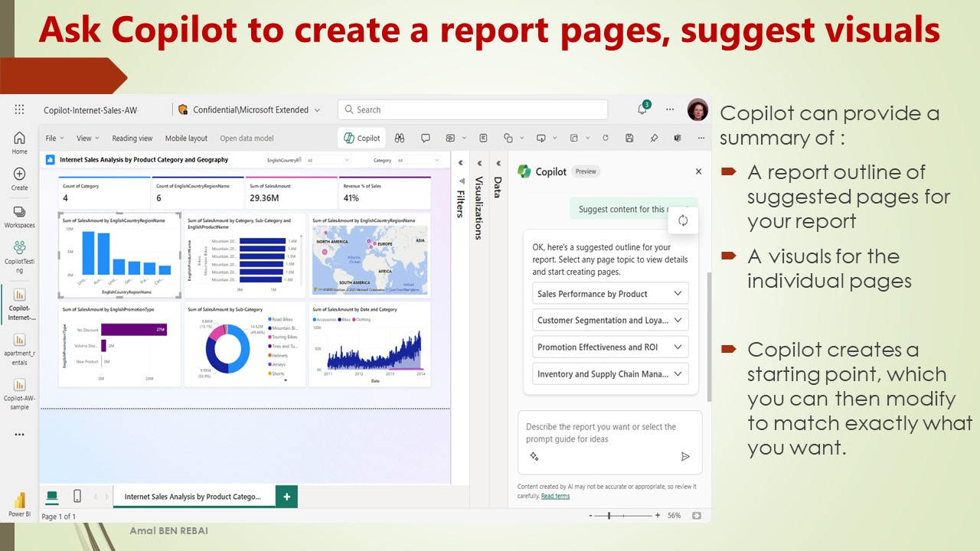Expand the Visualizations pane
Viewport: 980px width, 551px height.
pos(479,163)
